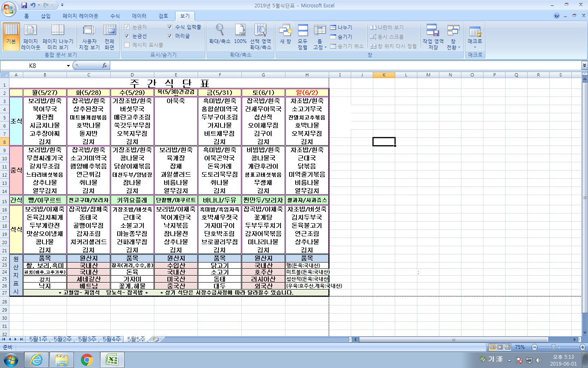This screenshot has width=588, height=368.
Task: Open a New Window
Action: (285, 34)
